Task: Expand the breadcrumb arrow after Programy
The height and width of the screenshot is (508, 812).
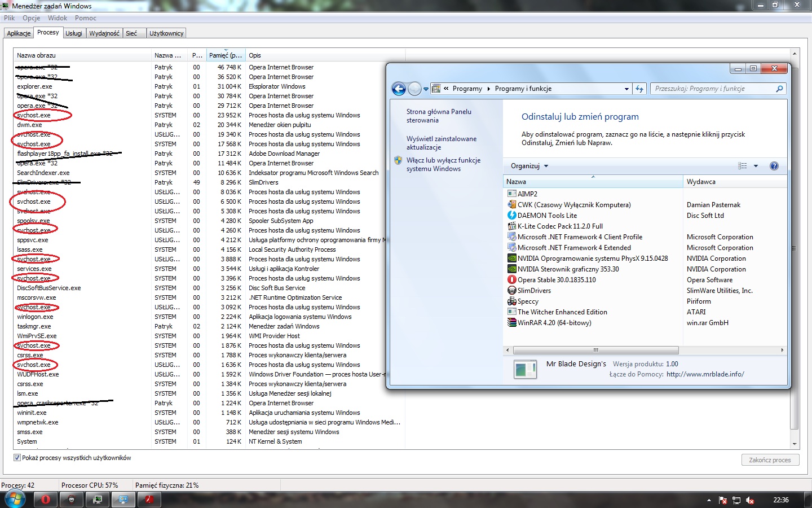Action: [489, 89]
